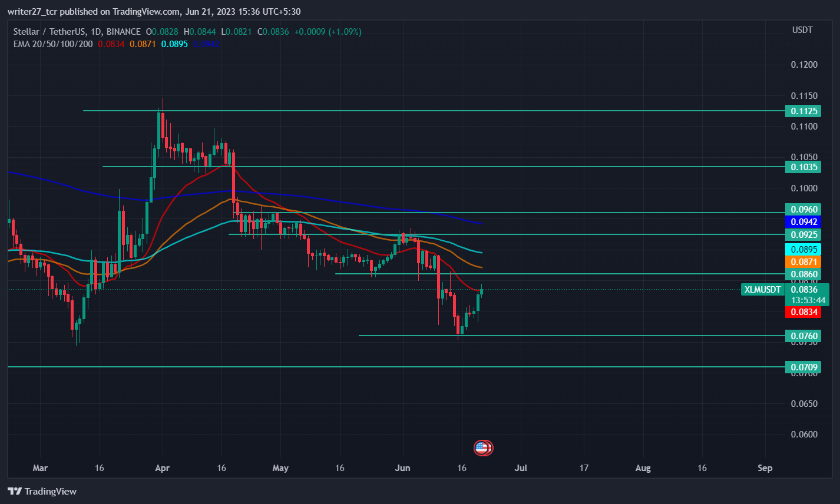Screen dimensions: 840x504
Task: Click the low price L0.0821
Action: (x=236, y=32)
